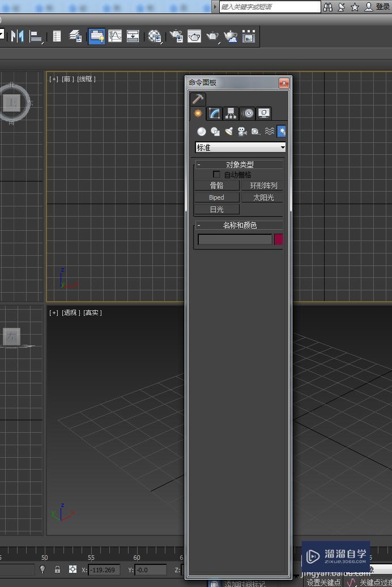Switch to the Create tab in command panel

tap(198, 113)
